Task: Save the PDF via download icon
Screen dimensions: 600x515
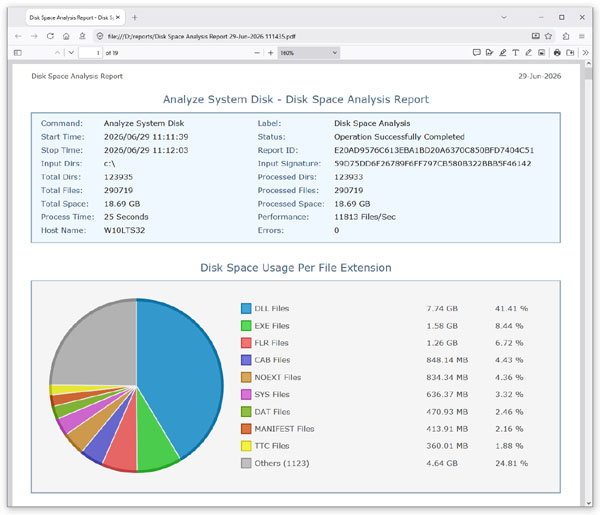Action: pos(570,53)
